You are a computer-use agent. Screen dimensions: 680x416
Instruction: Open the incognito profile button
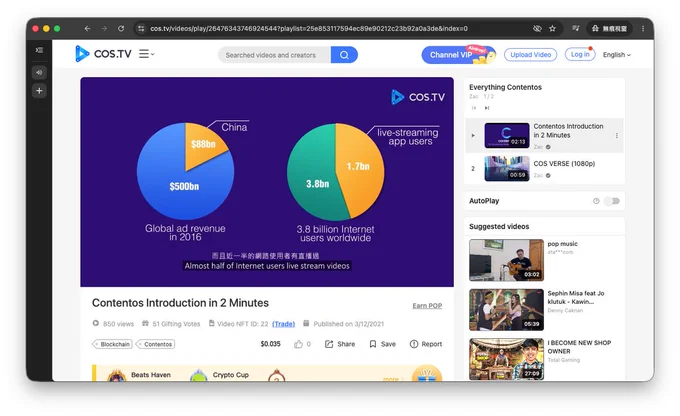pyautogui.click(x=609, y=29)
